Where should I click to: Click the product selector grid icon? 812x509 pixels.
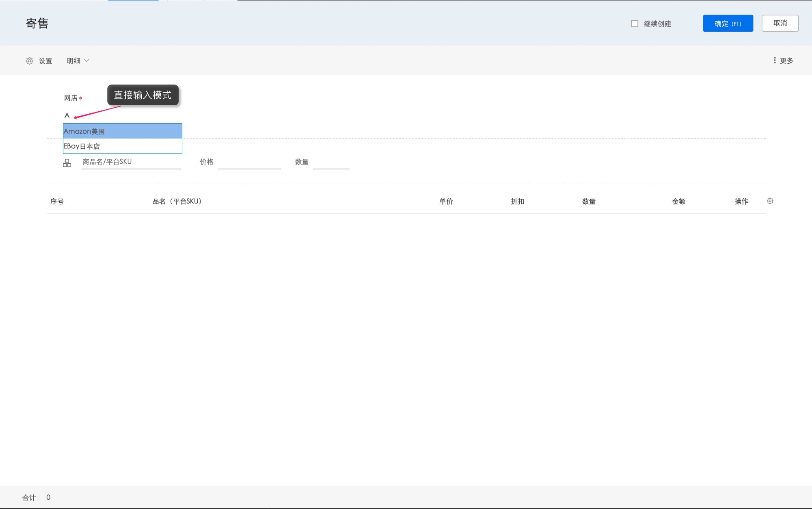[x=67, y=163]
